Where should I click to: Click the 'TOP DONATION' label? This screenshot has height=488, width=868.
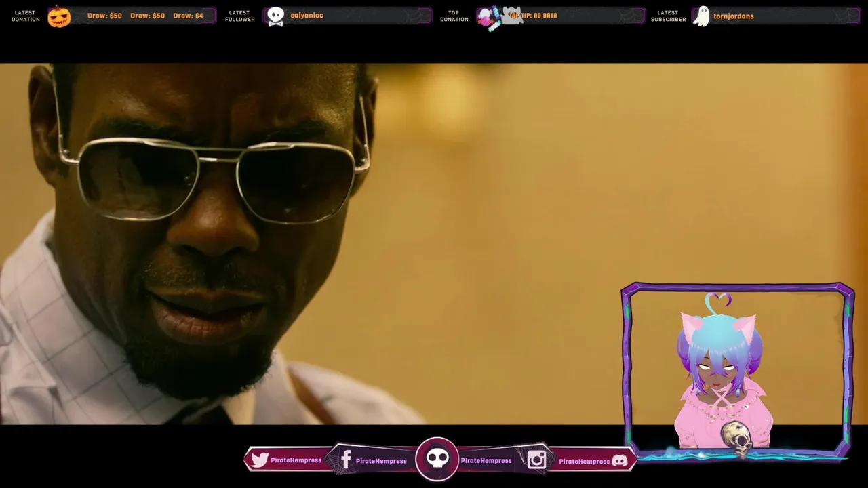[454, 16]
